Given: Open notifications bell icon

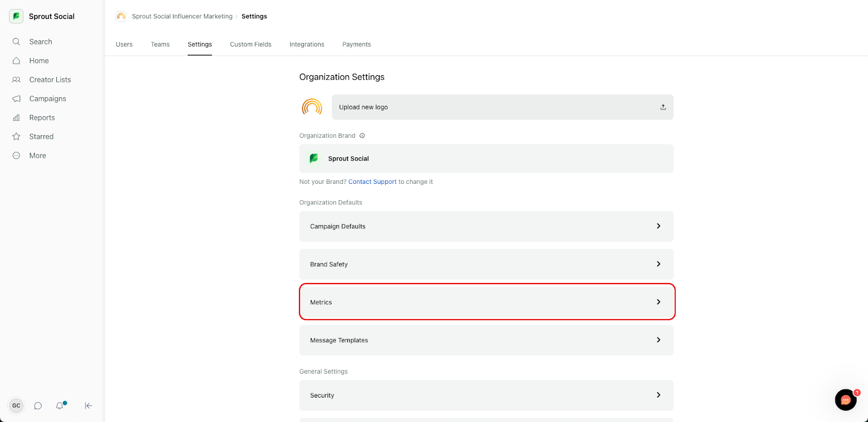Looking at the screenshot, I should click(x=60, y=405).
